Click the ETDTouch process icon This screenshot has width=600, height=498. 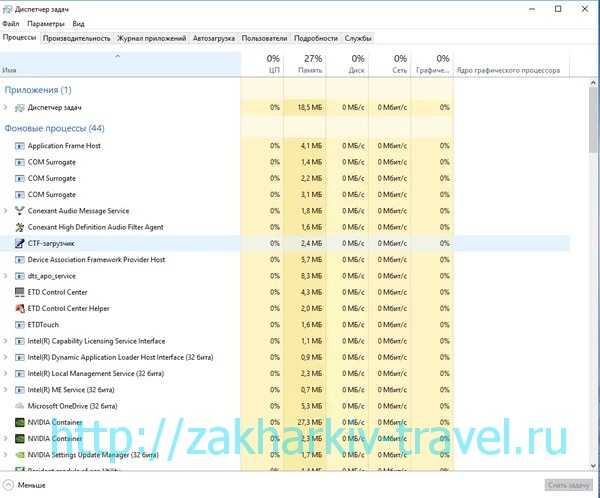pos(20,325)
